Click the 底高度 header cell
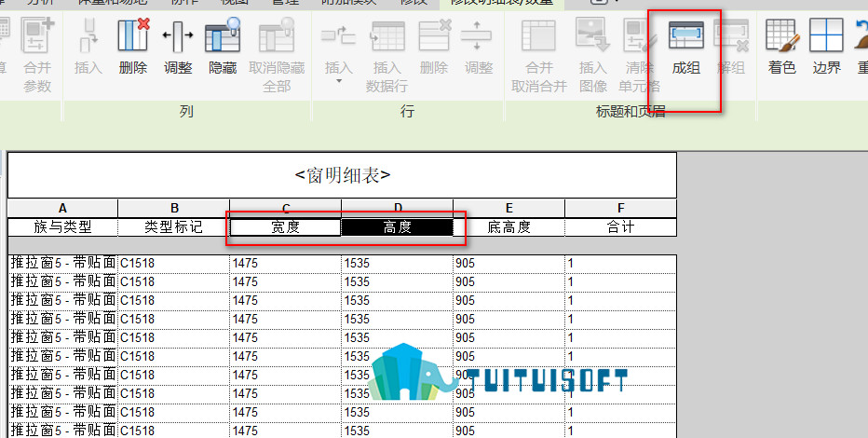Image resolution: width=868 pixels, height=438 pixels. pos(509,227)
